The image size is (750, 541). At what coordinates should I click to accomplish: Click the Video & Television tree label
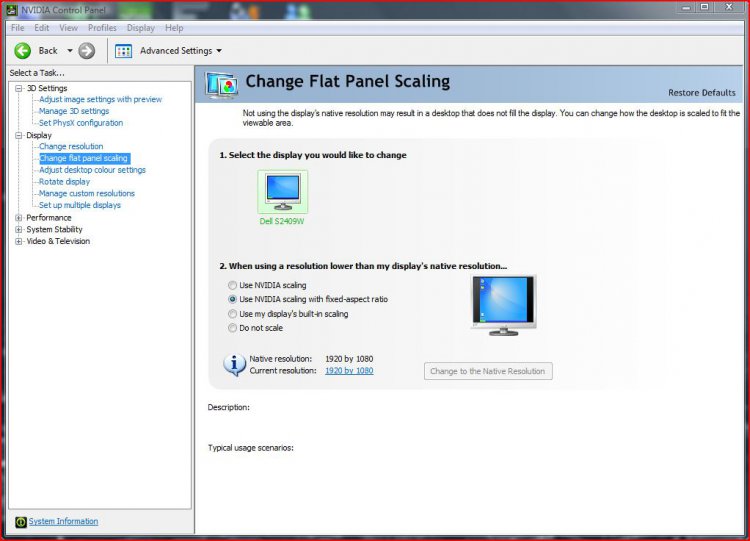[x=58, y=241]
